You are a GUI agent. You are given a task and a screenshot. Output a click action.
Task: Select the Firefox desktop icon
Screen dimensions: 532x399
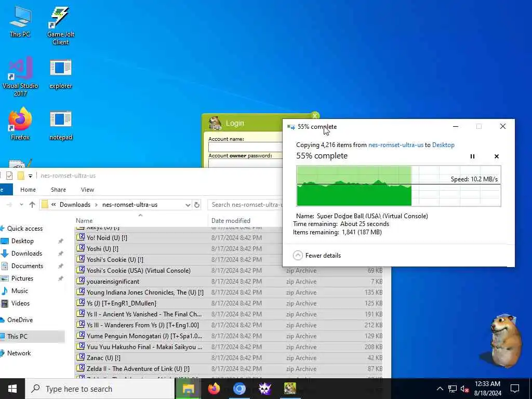20,124
